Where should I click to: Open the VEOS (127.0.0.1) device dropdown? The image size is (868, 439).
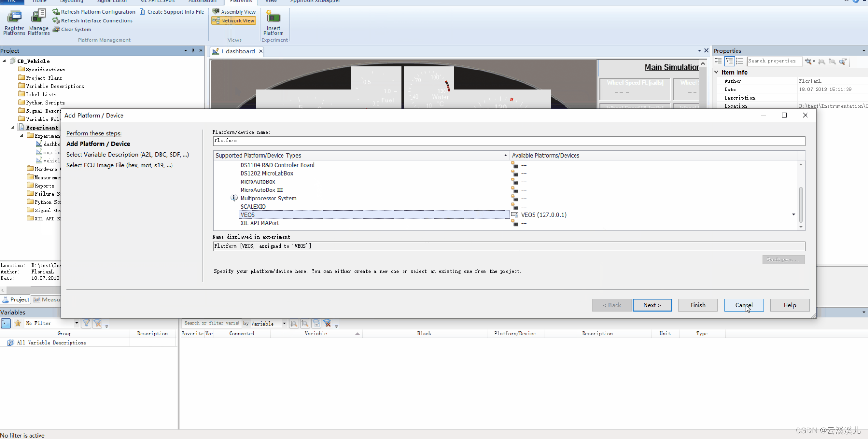793,215
